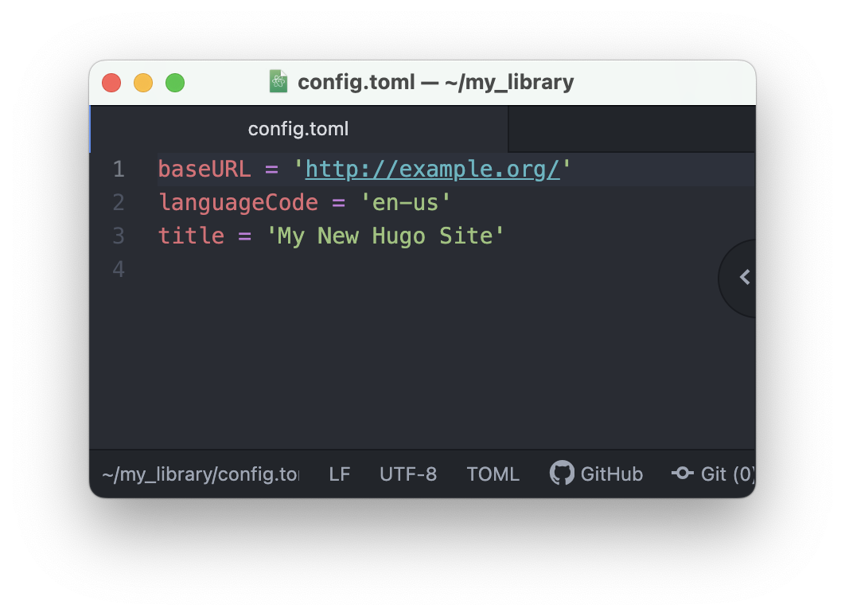Expand the right dock using the chevron arrow

click(744, 277)
